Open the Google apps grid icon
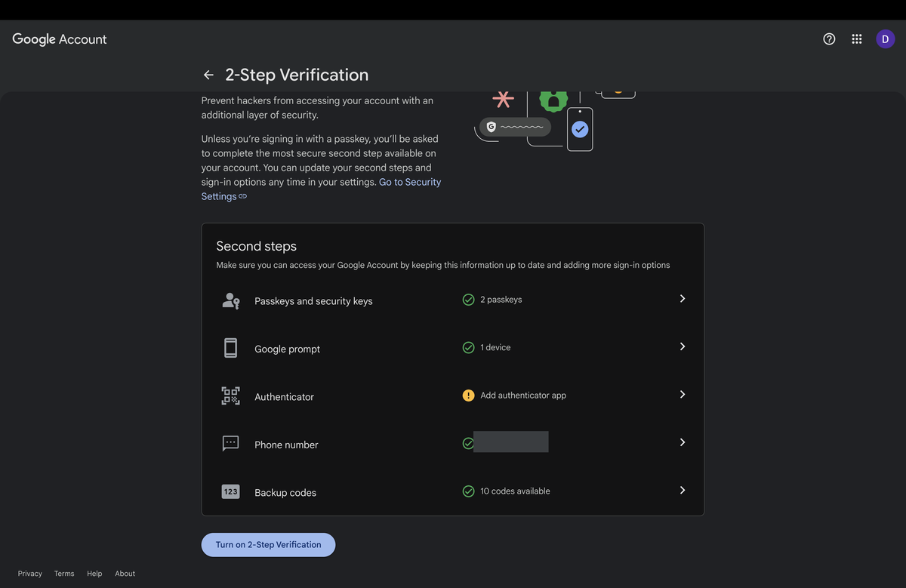906x588 pixels. pos(857,39)
